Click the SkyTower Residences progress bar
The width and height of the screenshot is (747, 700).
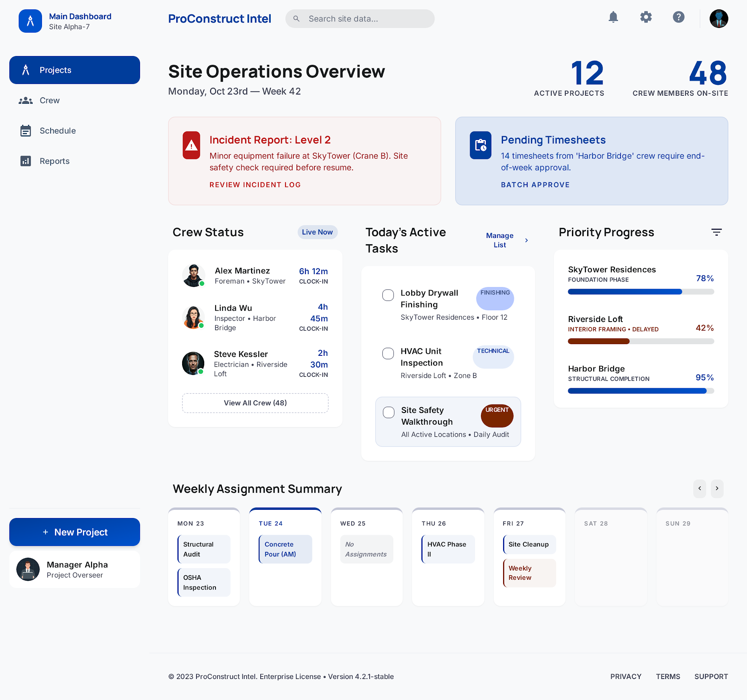coord(641,292)
